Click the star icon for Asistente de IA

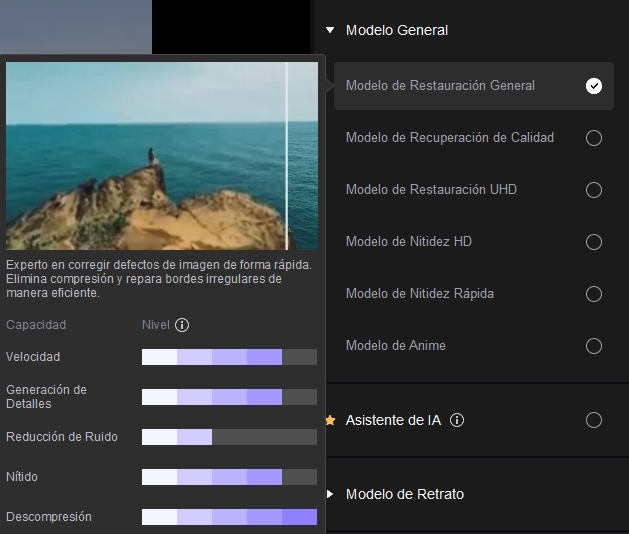point(330,421)
